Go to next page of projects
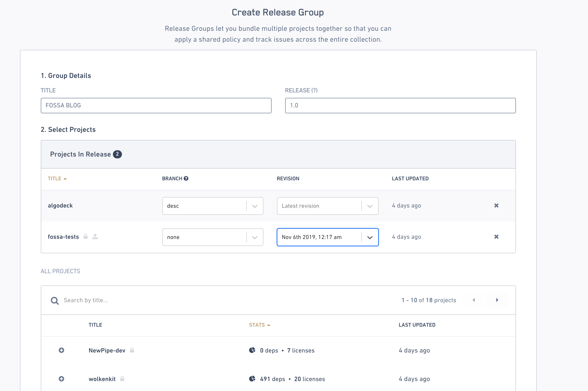Viewport: 588px width, 391px height. click(497, 300)
